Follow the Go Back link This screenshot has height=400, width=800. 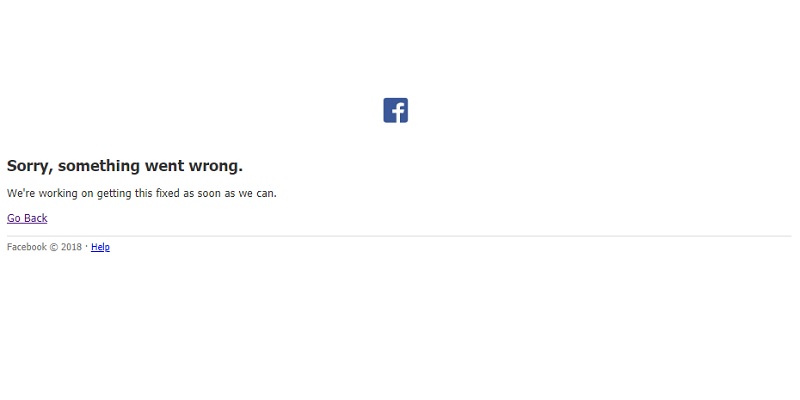click(27, 218)
